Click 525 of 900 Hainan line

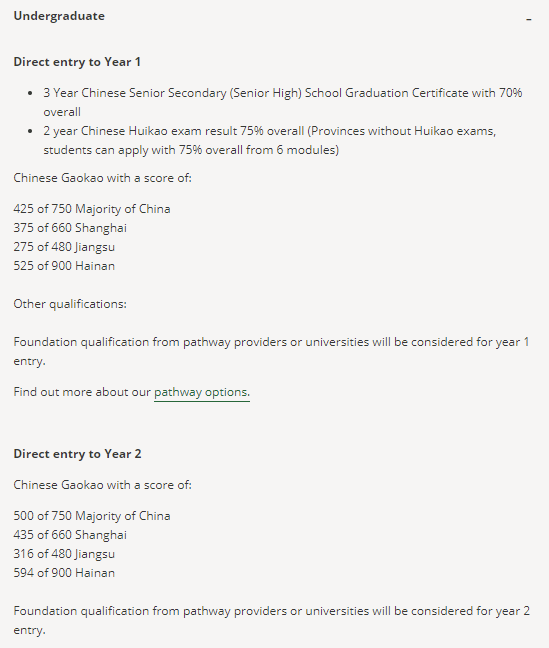coord(64,266)
